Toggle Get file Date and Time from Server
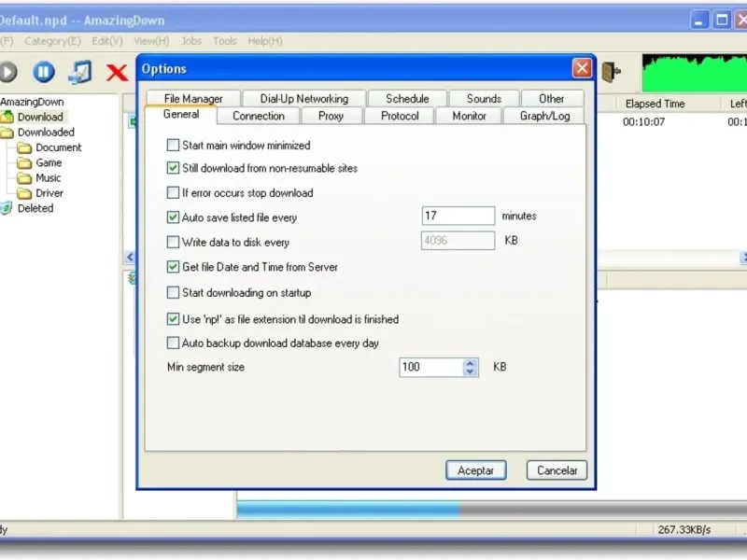The height and width of the screenshot is (560, 747). click(x=173, y=267)
